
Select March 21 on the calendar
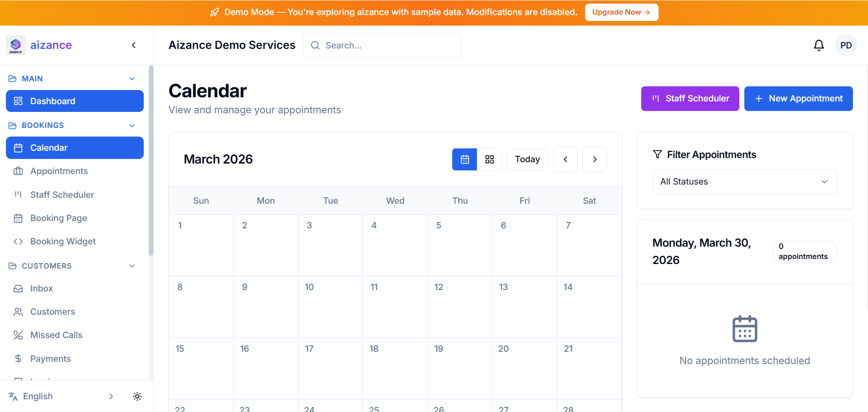tap(589, 369)
